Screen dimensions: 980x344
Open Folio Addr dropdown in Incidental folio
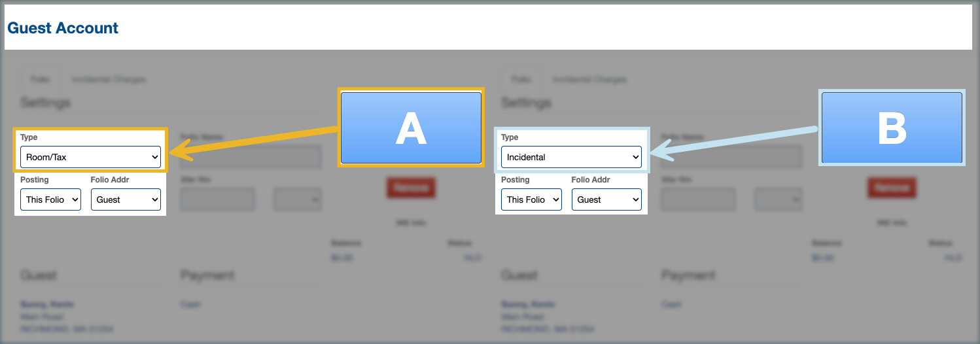[606, 199]
